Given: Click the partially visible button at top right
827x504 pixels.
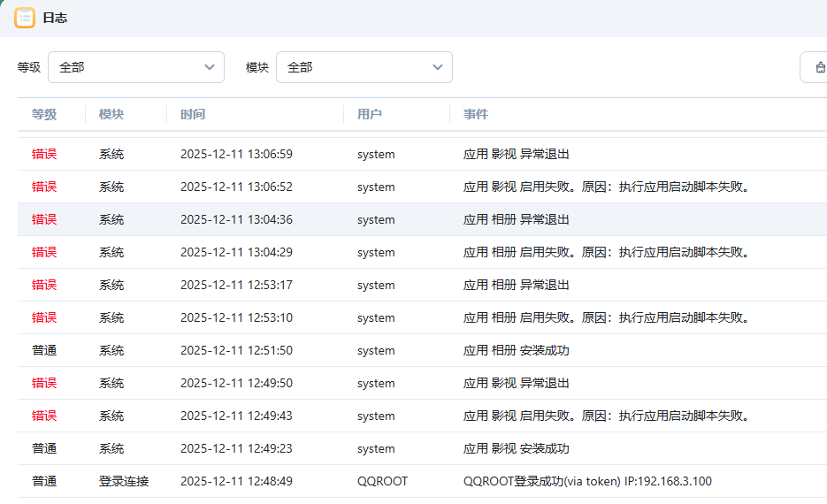Looking at the screenshot, I should point(815,67).
